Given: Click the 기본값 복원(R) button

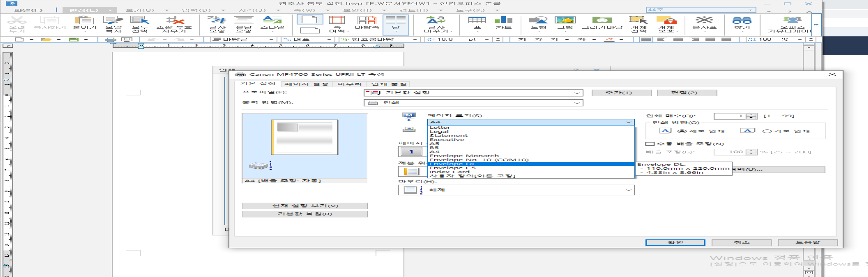Looking at the screenshot, I should click(x=305, y=214).
